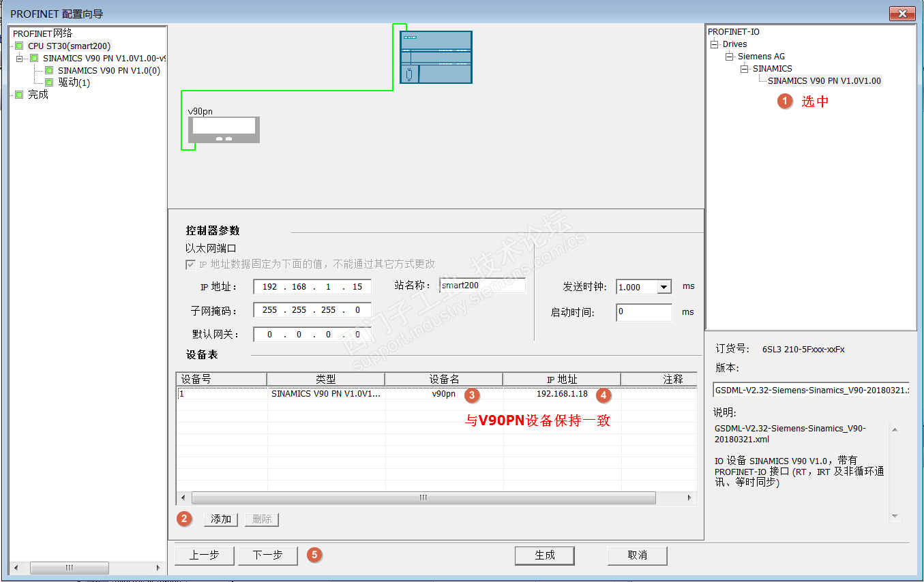Image resolution: width=924 pixels, height=582 pixels.
Task: Click the controller IP 地址 field
Action: (312, 287)
